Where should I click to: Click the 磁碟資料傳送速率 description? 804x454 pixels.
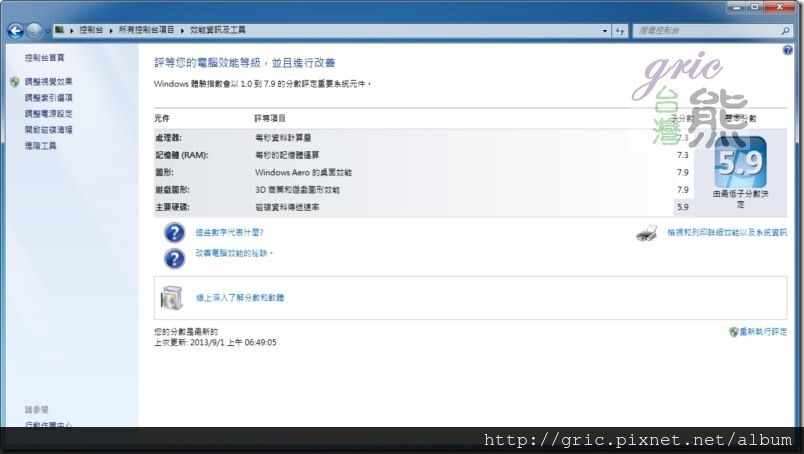coord(287,207)
